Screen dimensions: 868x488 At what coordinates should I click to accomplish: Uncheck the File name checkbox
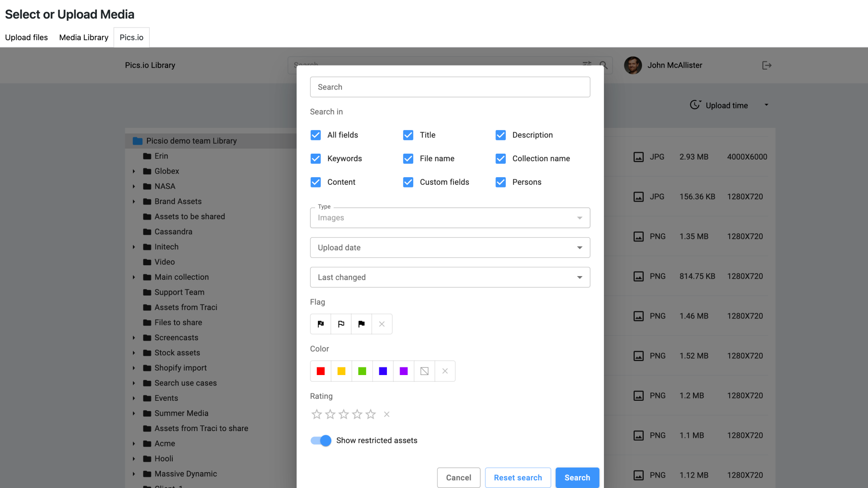pyautogui.click(x=408, y=159)
